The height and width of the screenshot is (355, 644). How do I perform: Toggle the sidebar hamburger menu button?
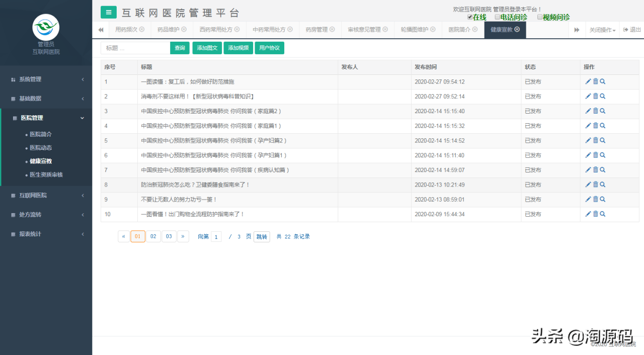pyautogui.click(x=108, y=13)
